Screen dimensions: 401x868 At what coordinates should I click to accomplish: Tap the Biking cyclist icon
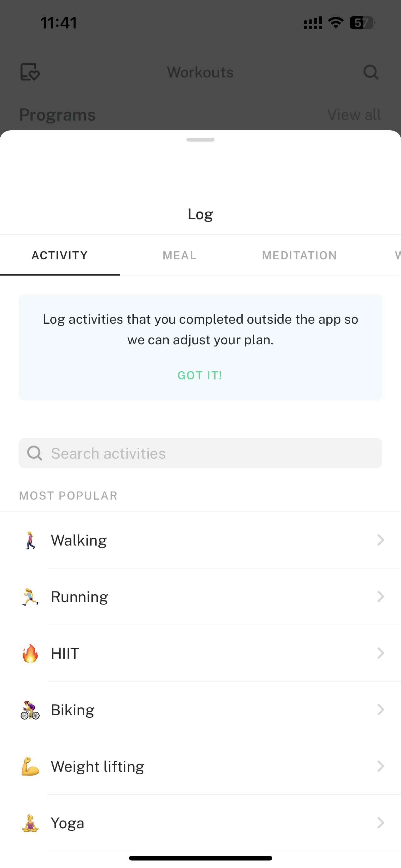[x=30, y=710]
